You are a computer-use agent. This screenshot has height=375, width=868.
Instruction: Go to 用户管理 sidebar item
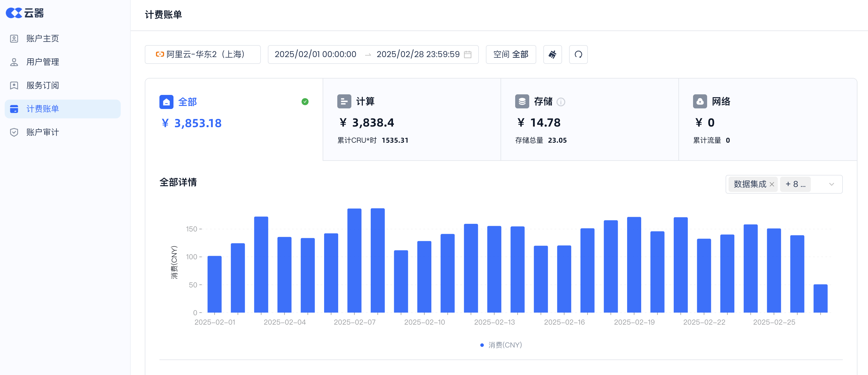(42, 62)
